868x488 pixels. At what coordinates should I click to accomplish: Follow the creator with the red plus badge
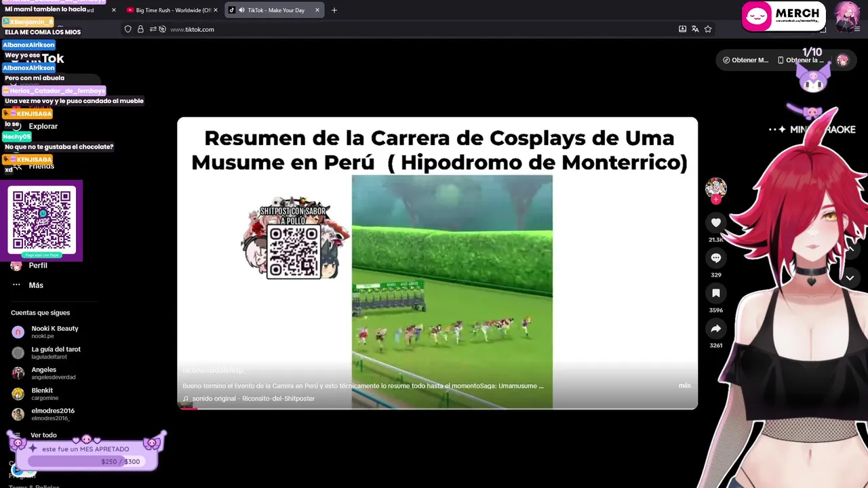(715, 199)
